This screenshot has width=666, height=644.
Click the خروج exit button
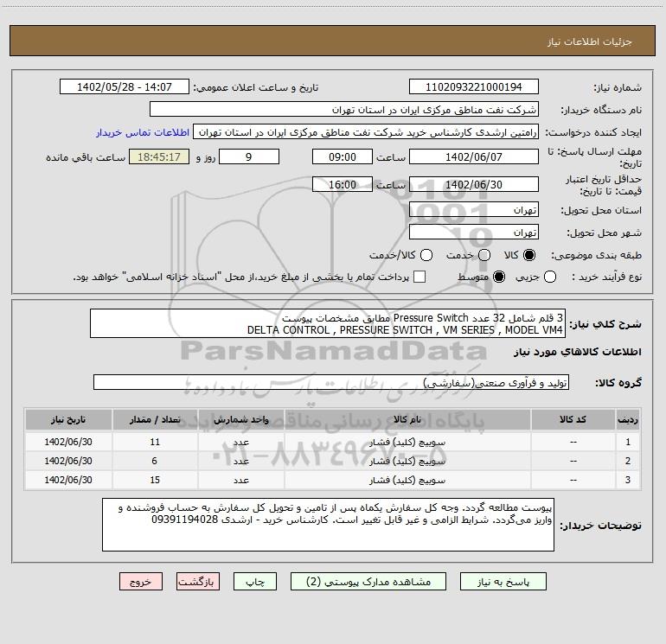[x=141, y=581]
